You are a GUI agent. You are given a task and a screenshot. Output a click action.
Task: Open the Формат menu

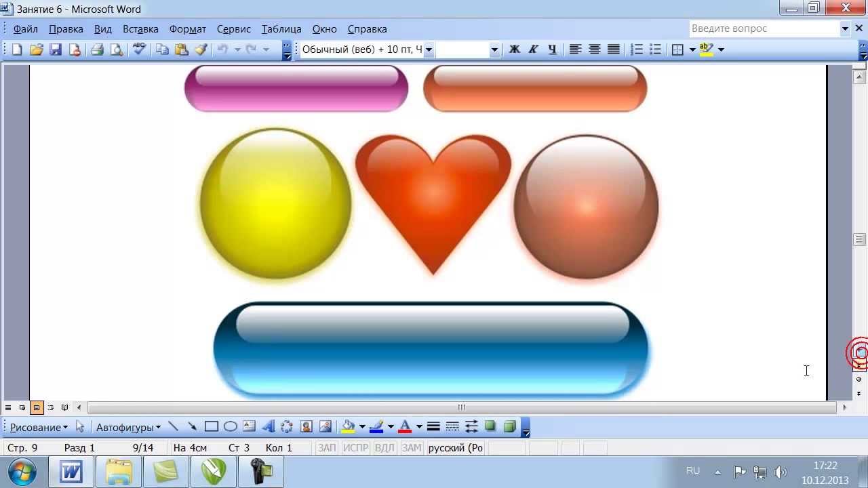coord(188,29)
